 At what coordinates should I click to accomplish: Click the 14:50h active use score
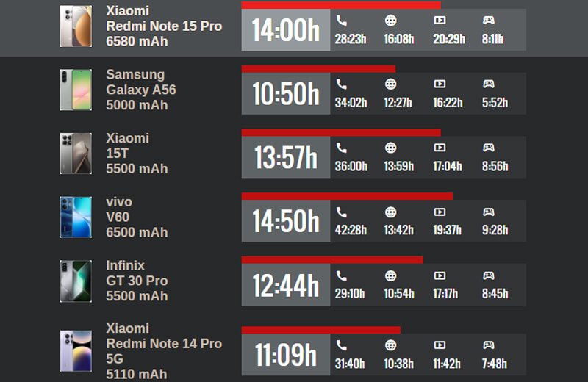tap(286, 221)
